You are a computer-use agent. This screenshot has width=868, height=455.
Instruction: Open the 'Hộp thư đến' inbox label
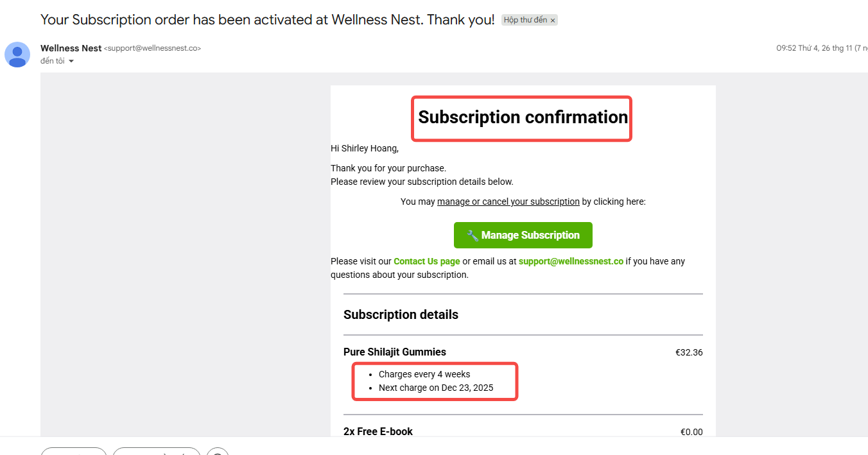(x=525, y=20)
